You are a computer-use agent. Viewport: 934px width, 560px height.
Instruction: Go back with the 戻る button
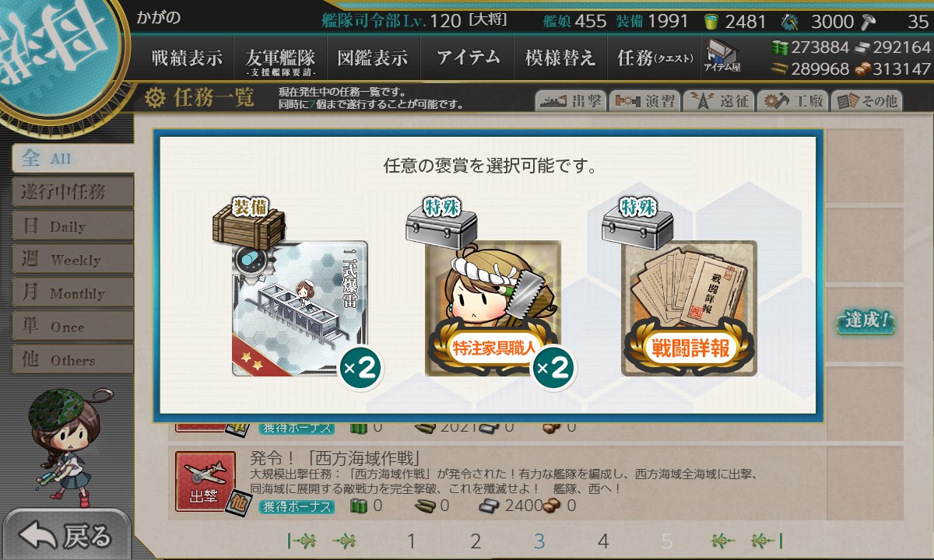pyautogui.click(x=65, y=536)
